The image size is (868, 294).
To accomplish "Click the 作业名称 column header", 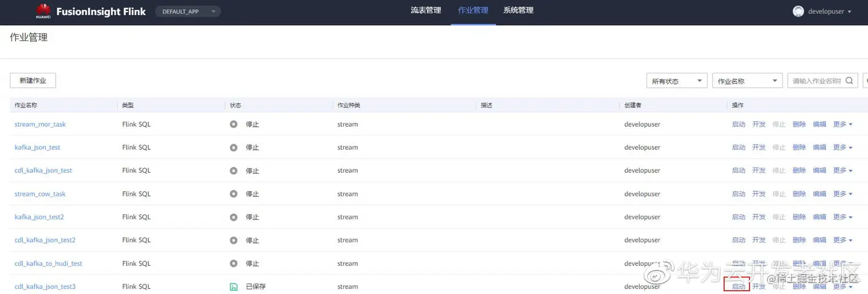I will [x=26, y=105].
